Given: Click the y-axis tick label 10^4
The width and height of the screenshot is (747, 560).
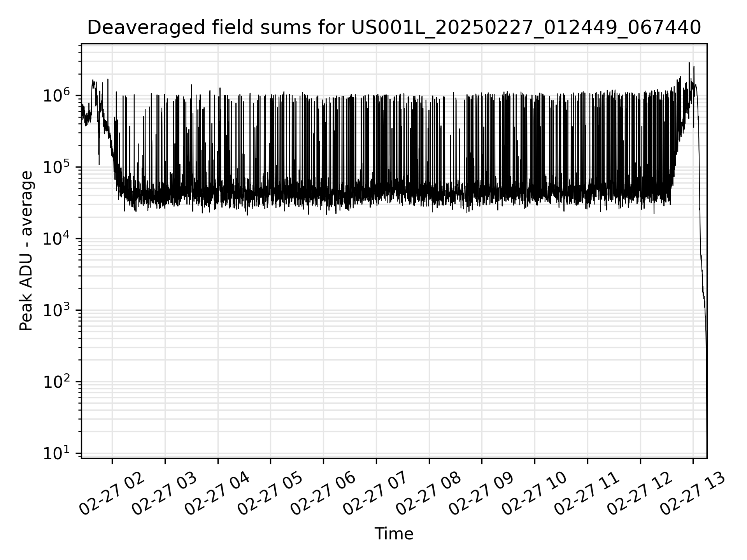Looking at the screenshot, I should [x=56, y=238].
